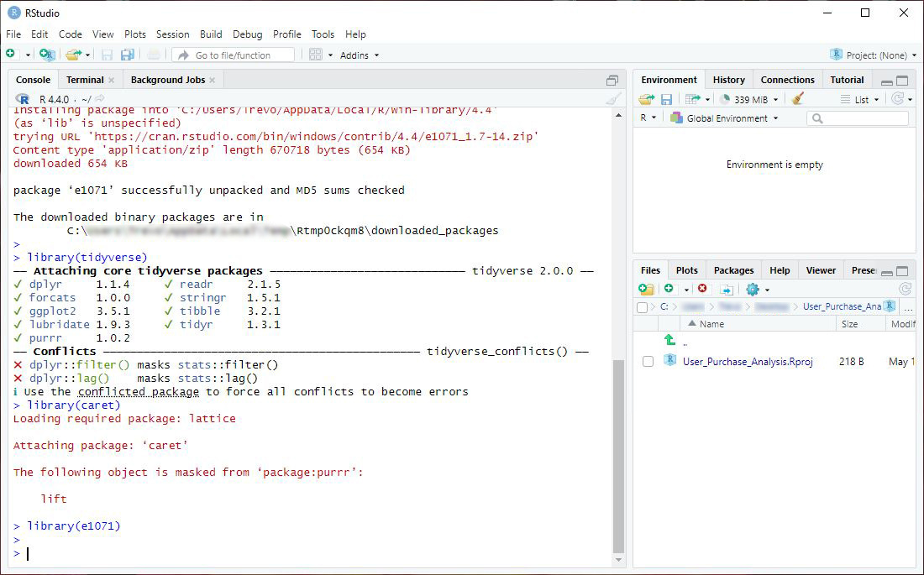This screenshot has height=575, width=924.
Task: Open the Help menu in menu bar
Action: tap(355, 34)
